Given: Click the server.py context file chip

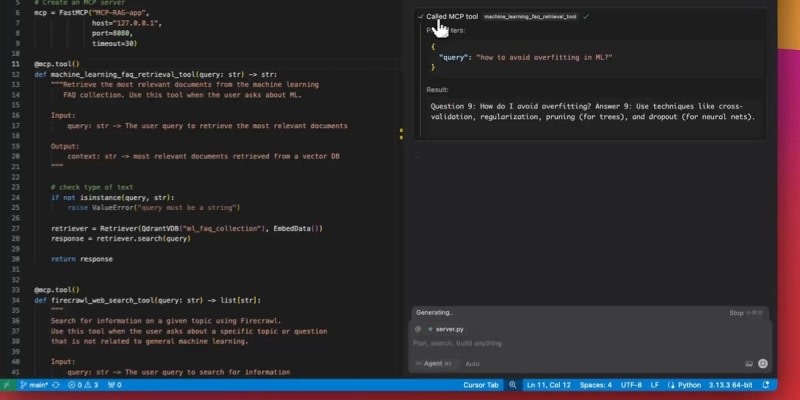Looking at the screenshot, I should (x=445, y=329).
